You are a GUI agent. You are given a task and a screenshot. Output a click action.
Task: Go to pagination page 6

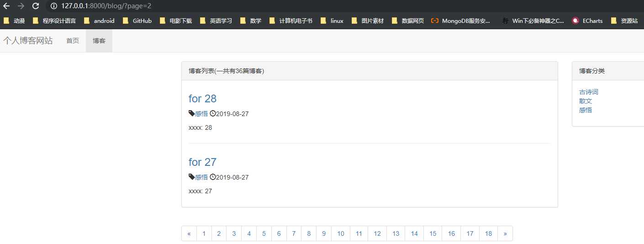(279, 233)
